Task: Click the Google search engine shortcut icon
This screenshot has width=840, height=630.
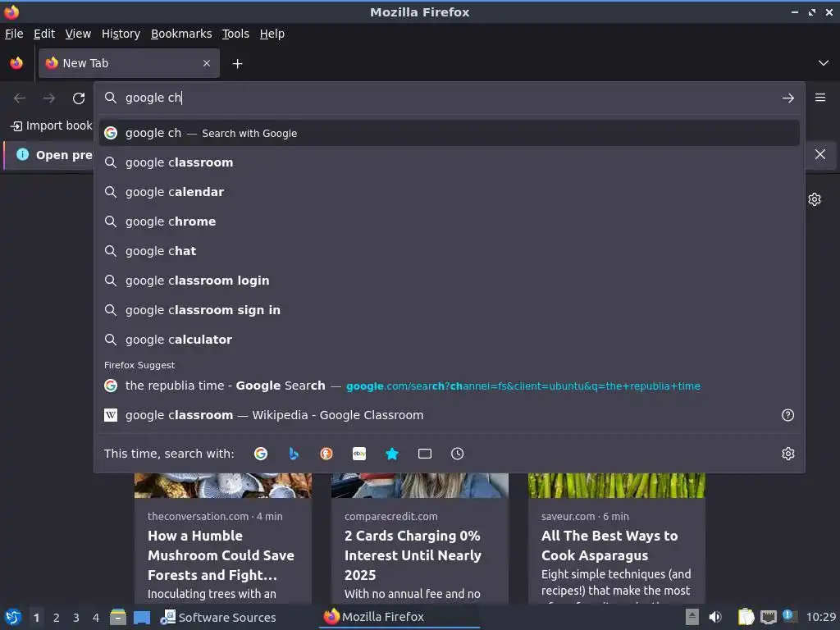Action: pyautogui.click(x=261, y=454)
